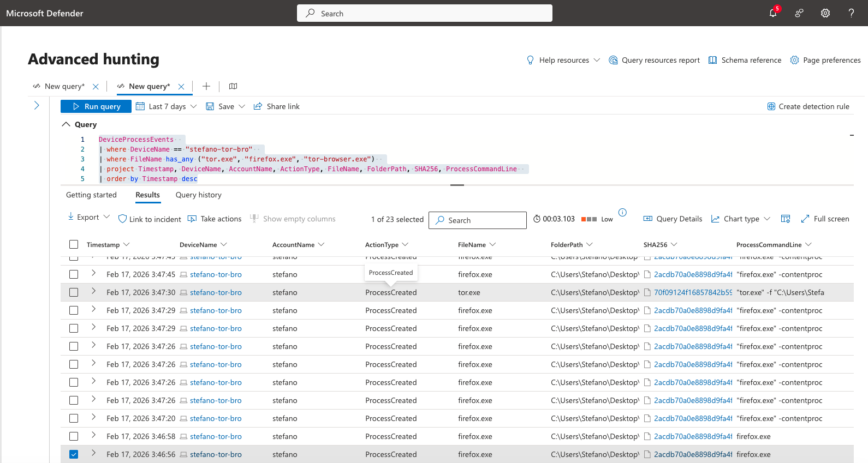Image resolution: width=868 pixels, height=463 pixels.
Task: Select checkbox for the 3:47:45 stefano-tor-bro row
Action: click(74, 274)
